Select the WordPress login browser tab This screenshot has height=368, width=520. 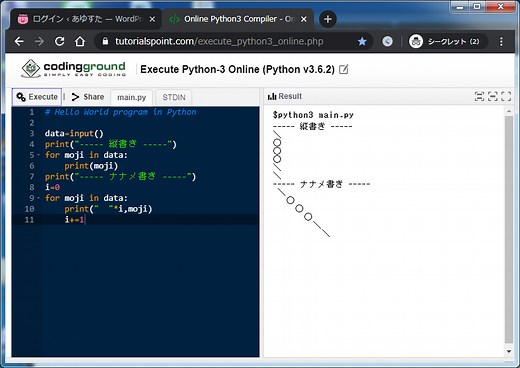click(87, 19)
